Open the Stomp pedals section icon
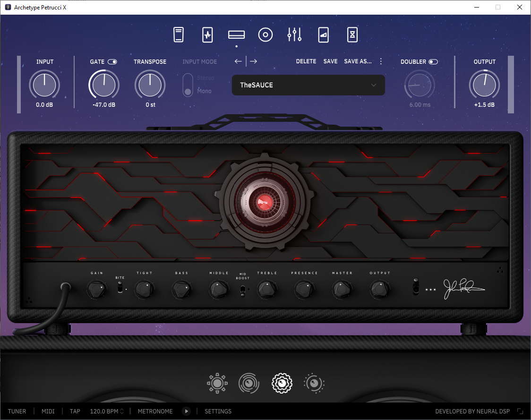Viewport: 531px width, 420px height. 179,34
